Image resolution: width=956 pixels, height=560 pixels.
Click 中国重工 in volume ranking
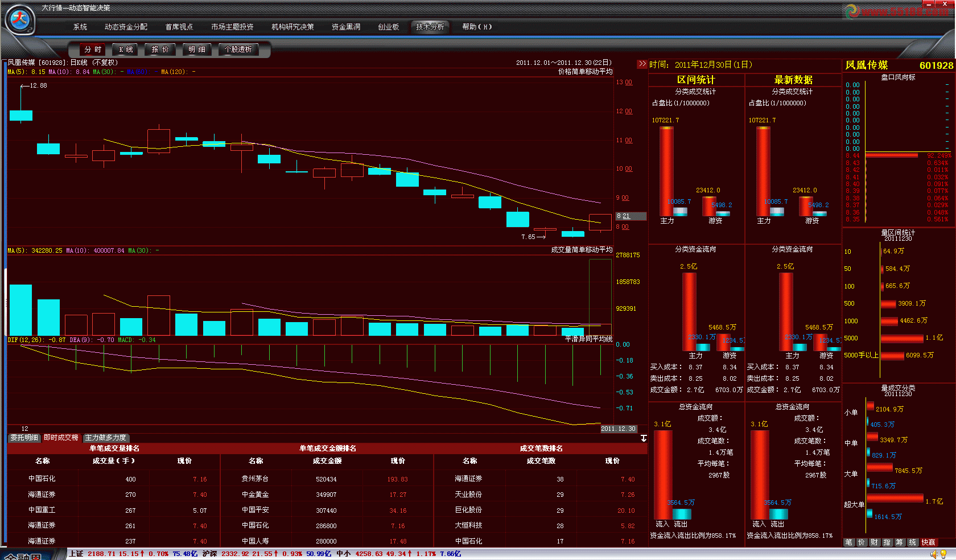[x=42, y=510]
